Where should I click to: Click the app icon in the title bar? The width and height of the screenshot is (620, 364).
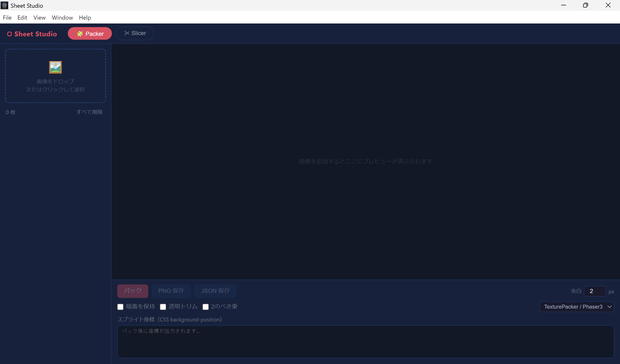tap(4, 5)
